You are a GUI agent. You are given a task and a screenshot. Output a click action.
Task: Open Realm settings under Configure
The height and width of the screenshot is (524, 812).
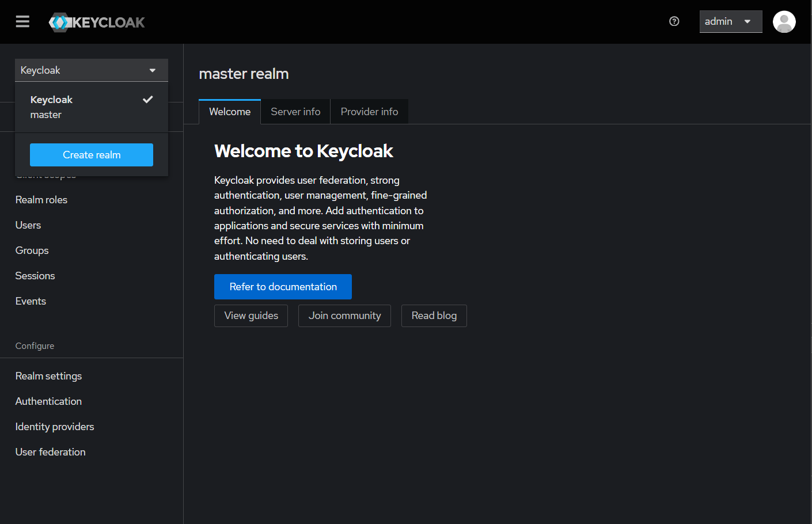tap(48, 375)
